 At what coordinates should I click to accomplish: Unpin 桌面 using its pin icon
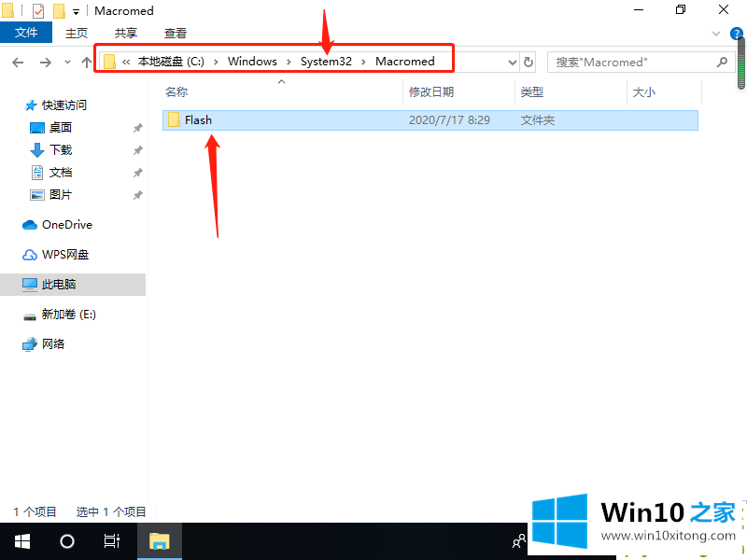pyautogui.click(x=137, y=128)
